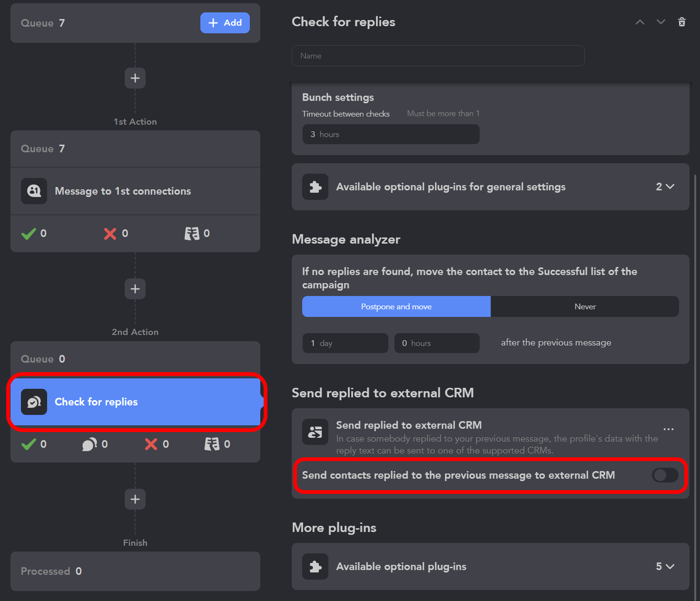Click the Check for replies action icon
Screen dimensions: 700x601
[x=34, y=402]
